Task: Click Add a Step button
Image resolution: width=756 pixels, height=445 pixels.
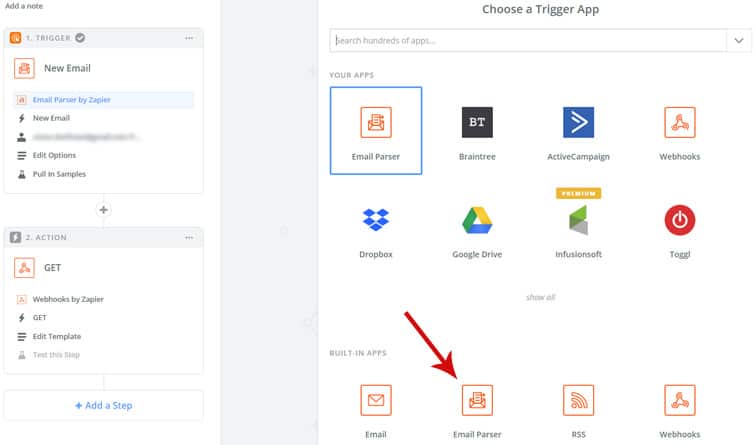Action: coord(104,405)
